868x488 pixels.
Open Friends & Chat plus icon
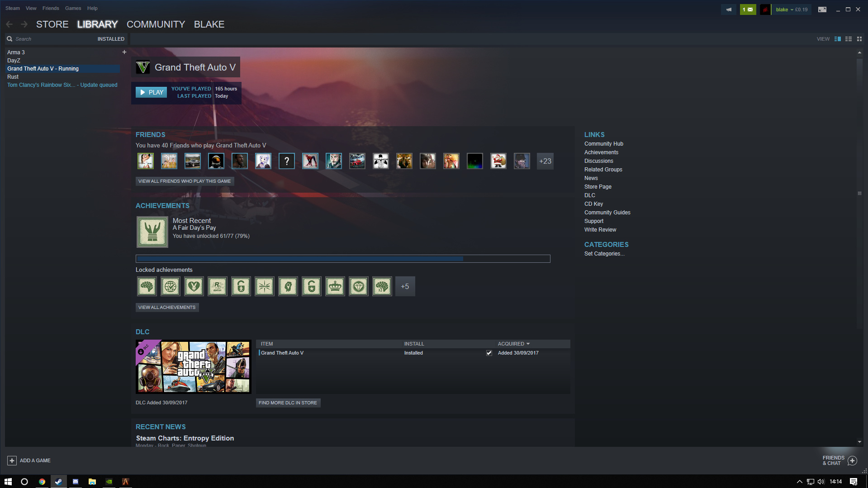tap(852, 460)
